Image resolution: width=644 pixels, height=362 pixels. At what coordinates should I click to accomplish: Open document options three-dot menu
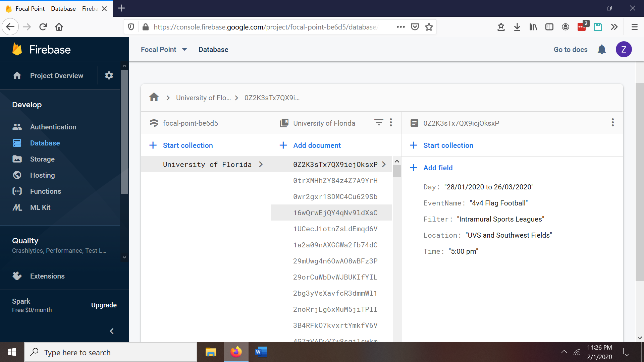point(612,123)
